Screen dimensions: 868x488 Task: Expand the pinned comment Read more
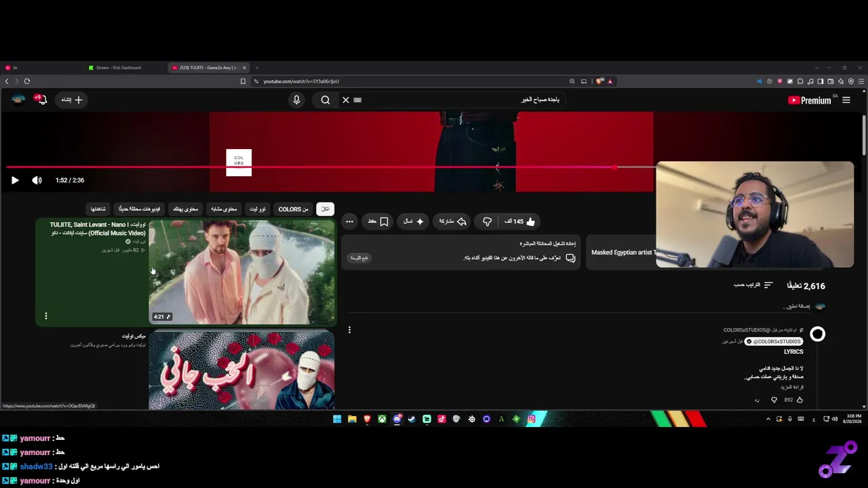point(792,387)
